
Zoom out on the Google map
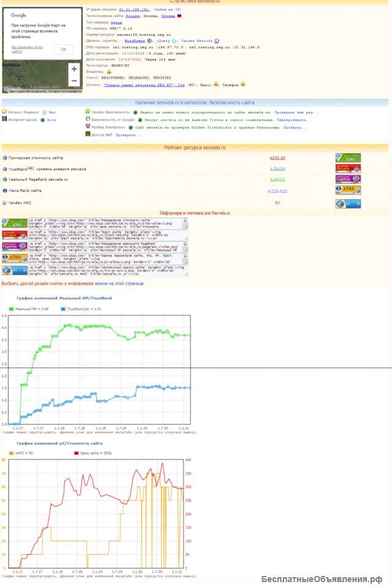click(x=74, y=81)
